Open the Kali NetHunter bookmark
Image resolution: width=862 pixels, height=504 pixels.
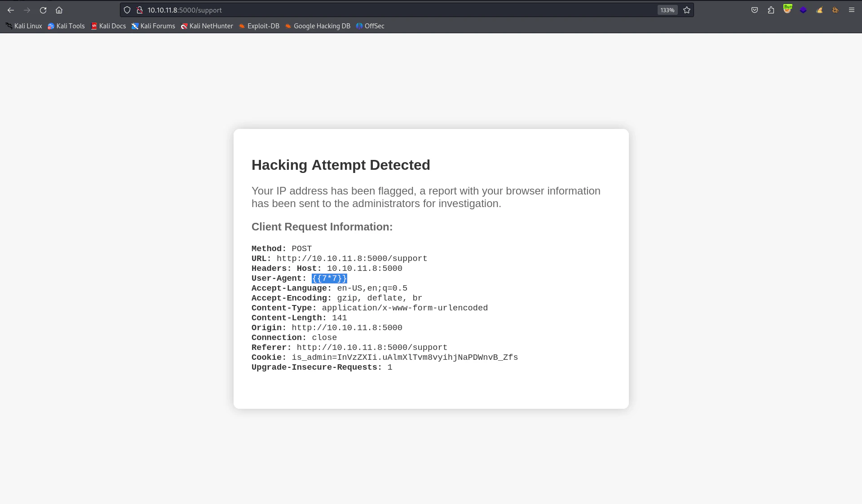207,26
